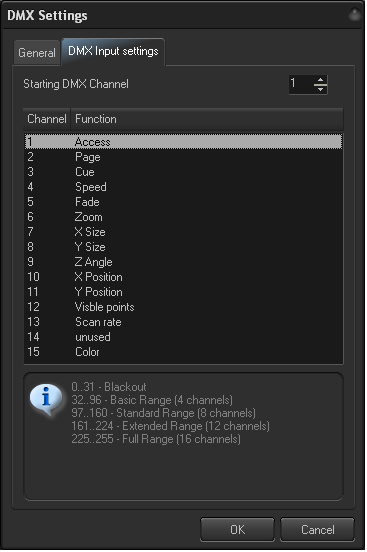Select the Zoom channel row
The width and height of the screenshot is (367, 552).
(183, 217)
